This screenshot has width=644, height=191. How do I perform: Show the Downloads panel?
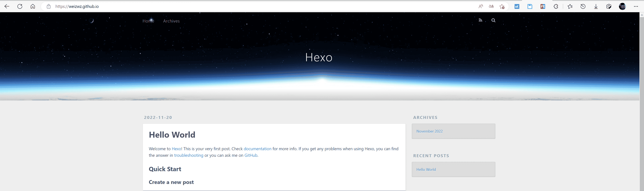(x=596, y=7)
